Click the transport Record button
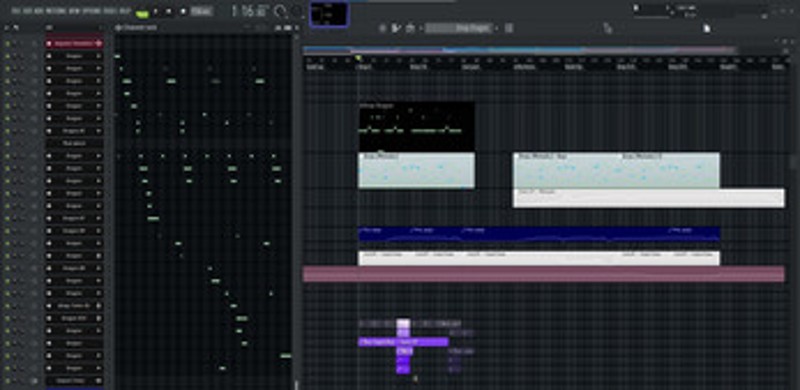The image size is (800, 390). [x=183, y=11]
